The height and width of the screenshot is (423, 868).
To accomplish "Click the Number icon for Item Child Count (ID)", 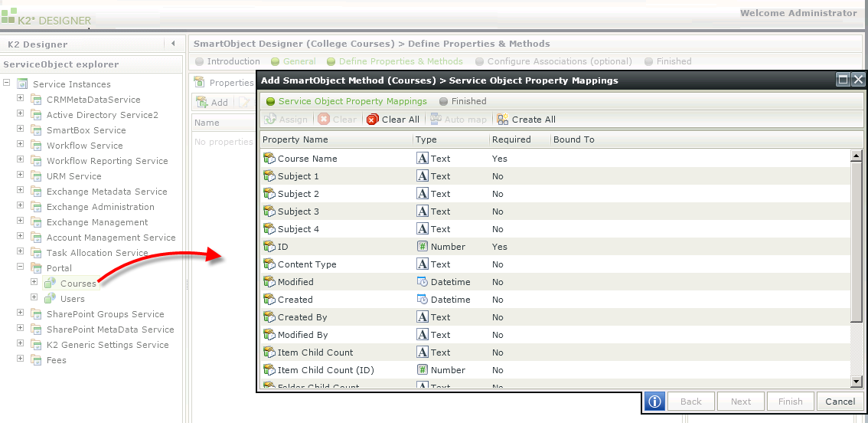I will coord(423,370).
